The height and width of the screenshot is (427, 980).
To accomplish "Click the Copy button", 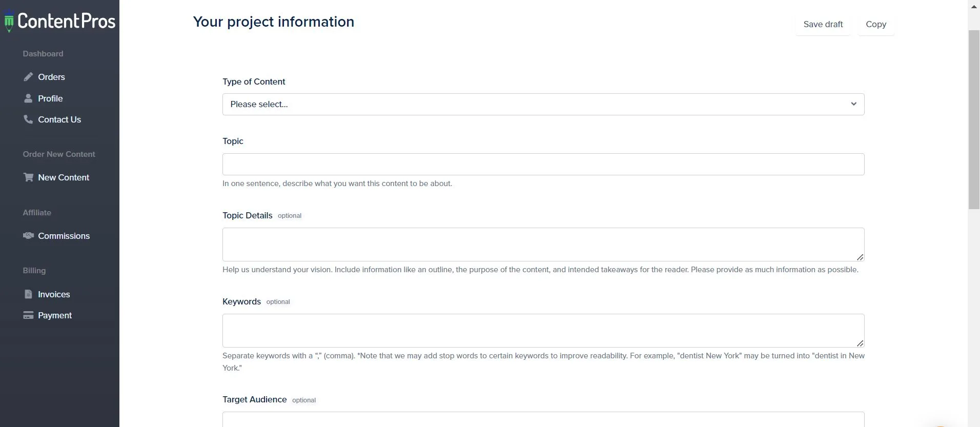I will coord(875,24).
